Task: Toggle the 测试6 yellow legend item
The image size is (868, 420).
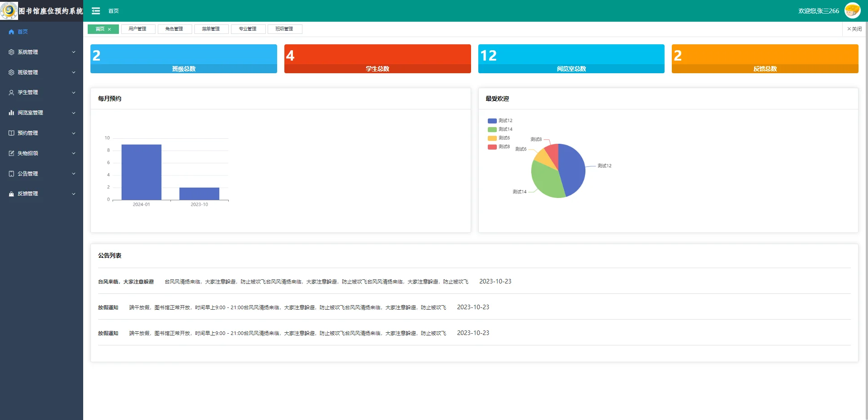Action: click(x=499, y=138)
